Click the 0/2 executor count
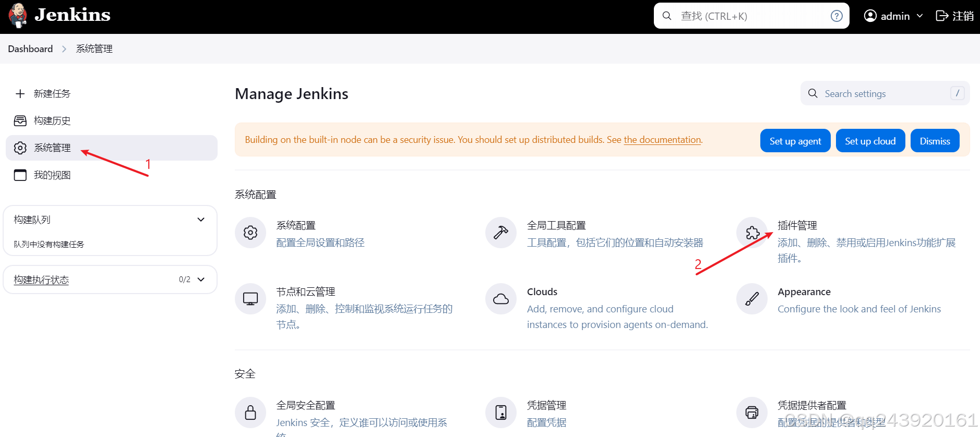Image resolution: width=980 pixels, height=437 pixels. coord(185,280)
